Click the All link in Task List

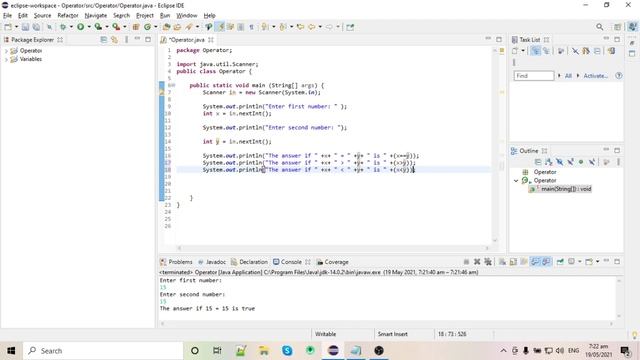click(568, 76)
